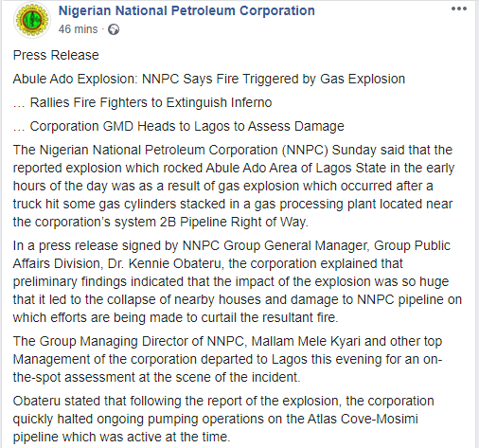Click 'Atlas Cove-Mosimi' pipeline name
This screenshot has height=448, width=479.
[x=363, y=420]
